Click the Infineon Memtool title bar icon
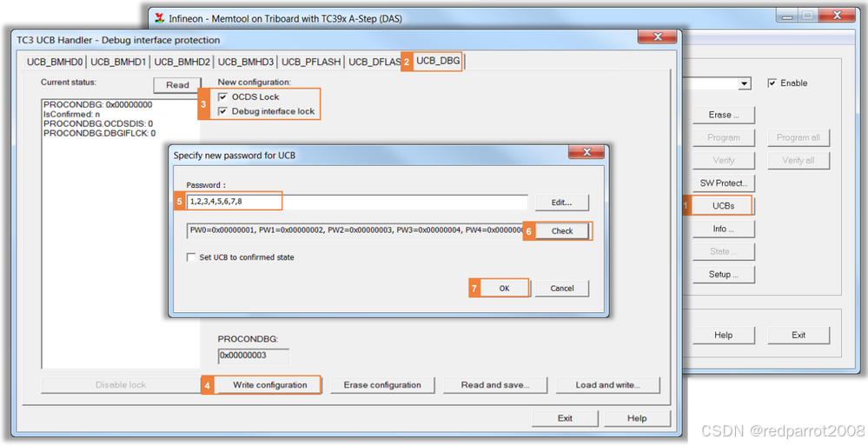The height and width of the screenshot is (446, 868). point(160,17)
